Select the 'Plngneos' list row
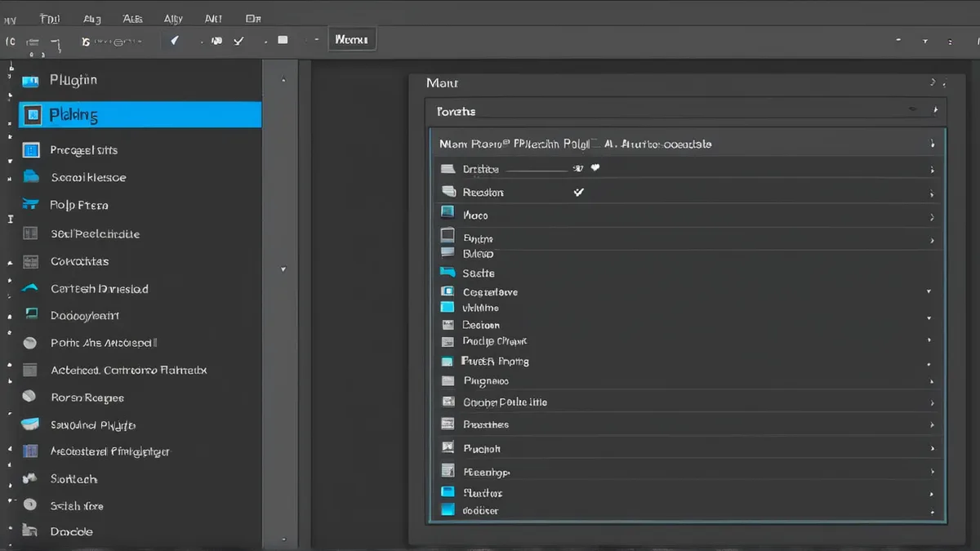Screen dimensions: 980x551 tap(688, 380)
